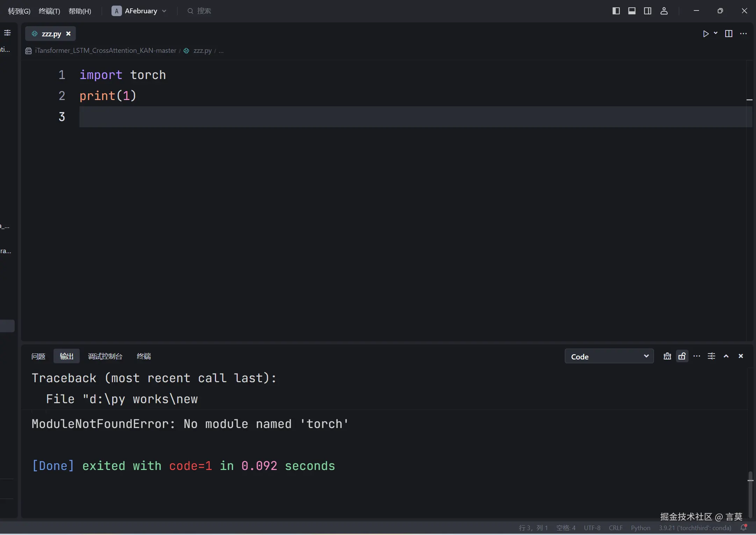
Task: Select the Python interpreter 3.9.21 torchthird
Action: click(695, 528)
